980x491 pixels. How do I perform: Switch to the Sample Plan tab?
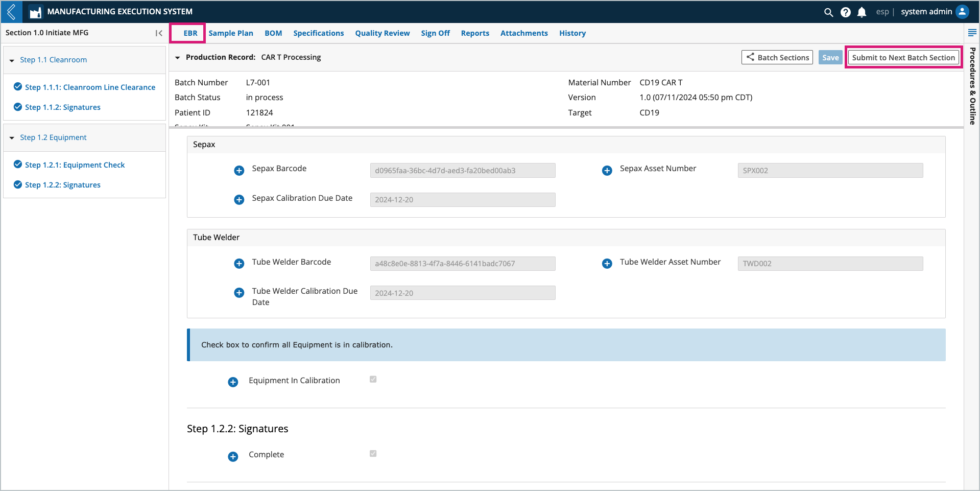[x=231, y=33]
